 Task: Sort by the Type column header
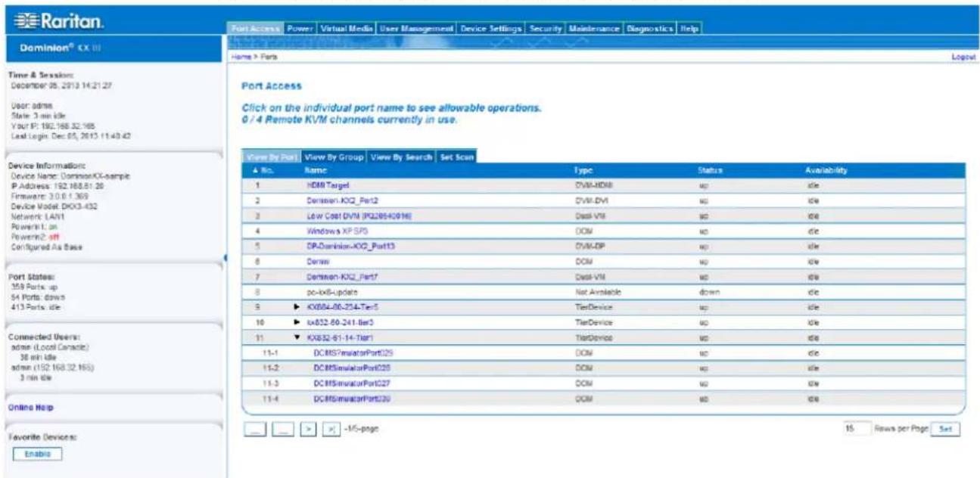(x=582, y=171)
